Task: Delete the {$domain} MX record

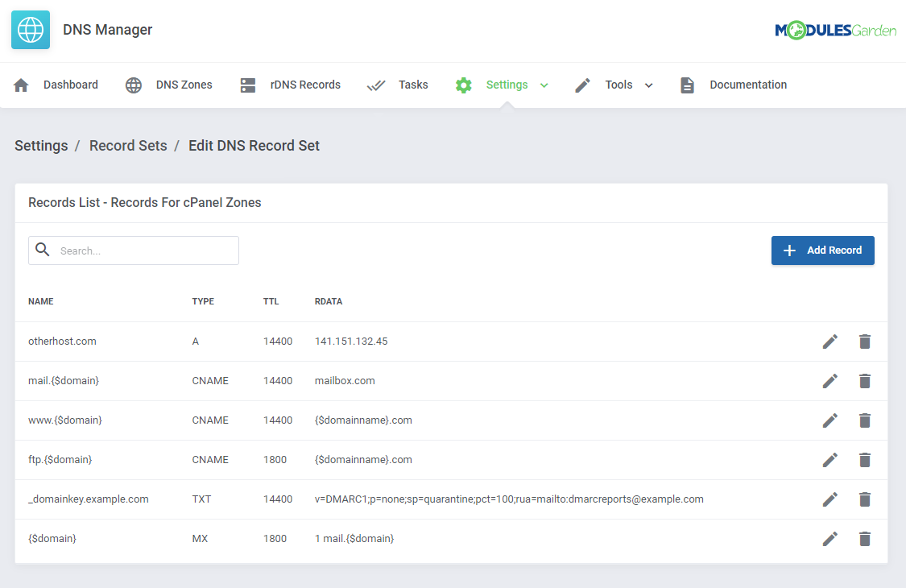Action: point(865,539)
